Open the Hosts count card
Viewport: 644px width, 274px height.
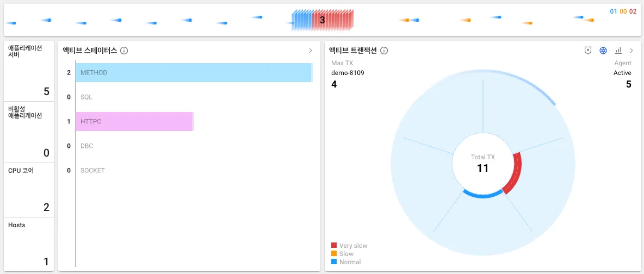coord(29,244)
